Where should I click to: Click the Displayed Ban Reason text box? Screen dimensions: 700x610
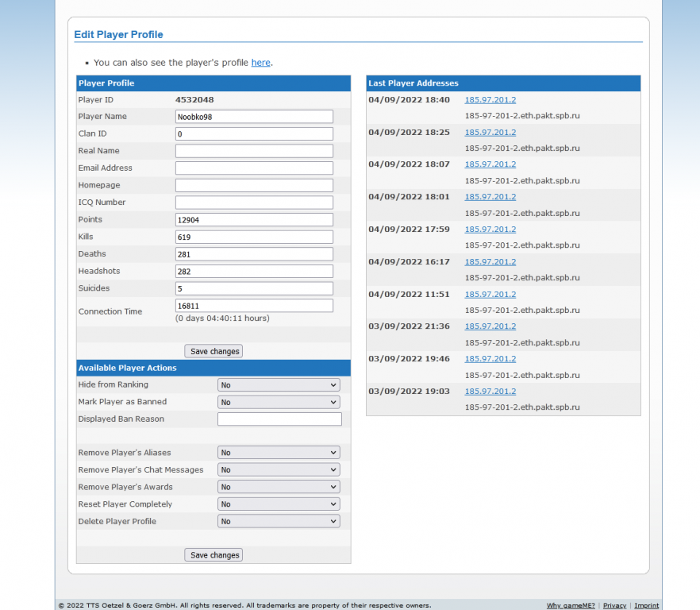(279, 419)
